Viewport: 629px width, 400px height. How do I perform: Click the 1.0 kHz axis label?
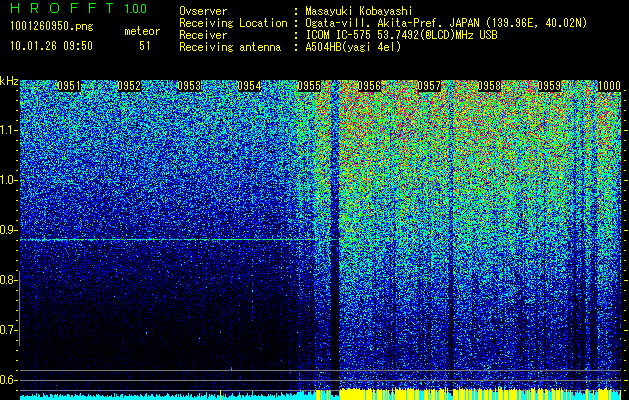click(9, 180)
